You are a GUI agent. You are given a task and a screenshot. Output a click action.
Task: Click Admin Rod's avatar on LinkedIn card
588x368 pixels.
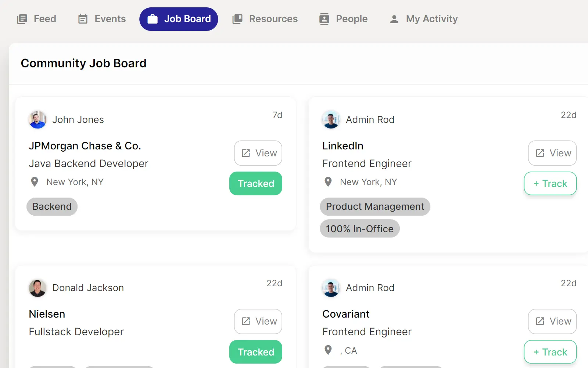[x=331, y=120]
